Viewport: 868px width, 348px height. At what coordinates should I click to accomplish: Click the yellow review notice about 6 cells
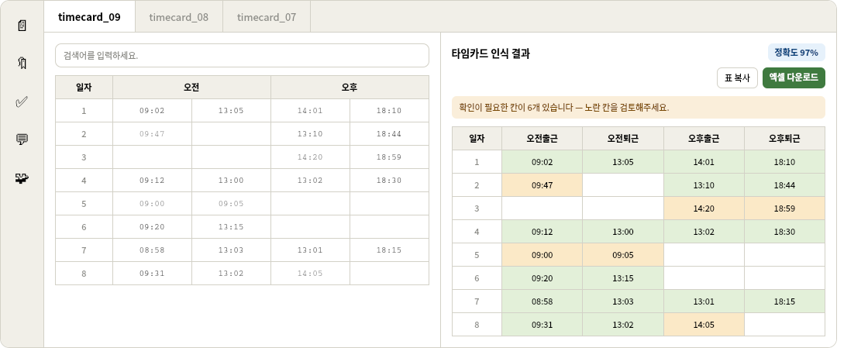click(x=639, y=107)
